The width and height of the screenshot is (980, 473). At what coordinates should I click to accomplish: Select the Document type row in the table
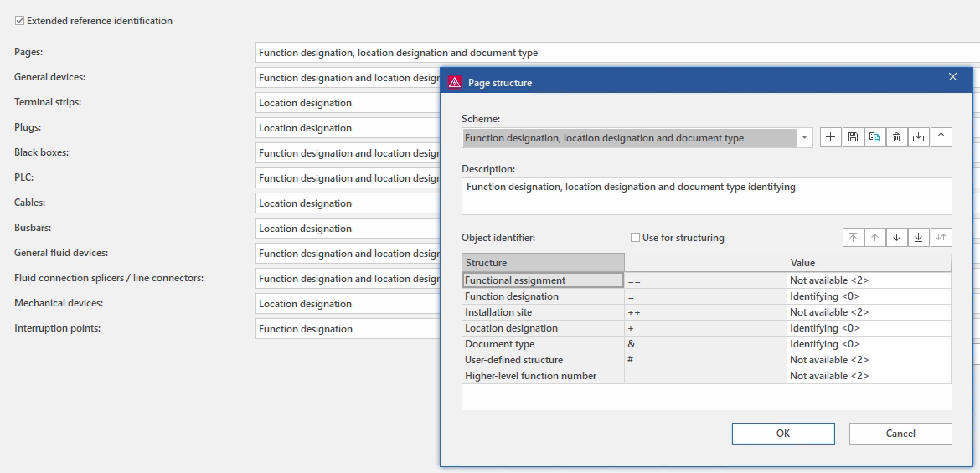pyautogui.click(x=542, y=344)
